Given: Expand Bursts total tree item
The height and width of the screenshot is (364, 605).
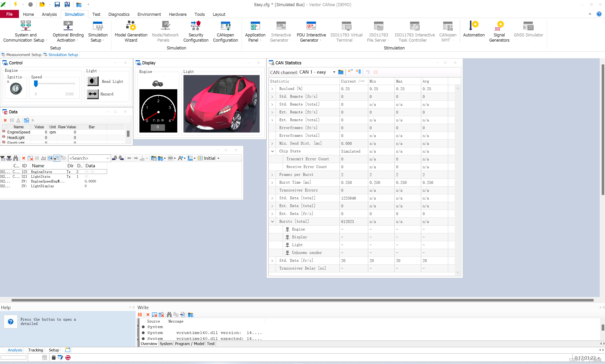Looking at the screenshot, I should coord(272,221).
